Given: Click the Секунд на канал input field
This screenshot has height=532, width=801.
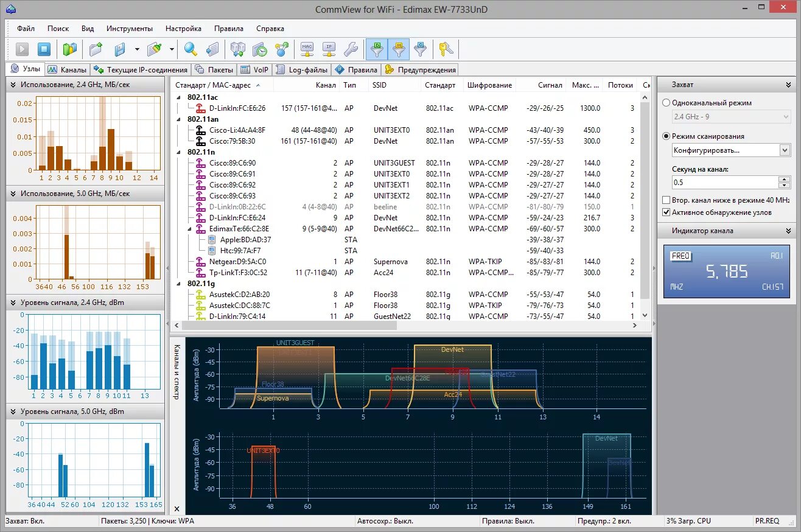Looking at the screenshot, I should point(724,182).
